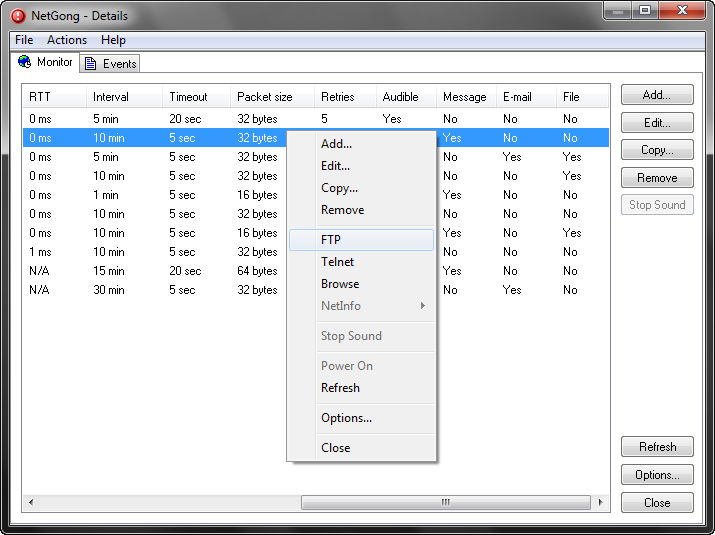Select Options... in the context menu
Viewport: 715px width, 535px height.
346,418
